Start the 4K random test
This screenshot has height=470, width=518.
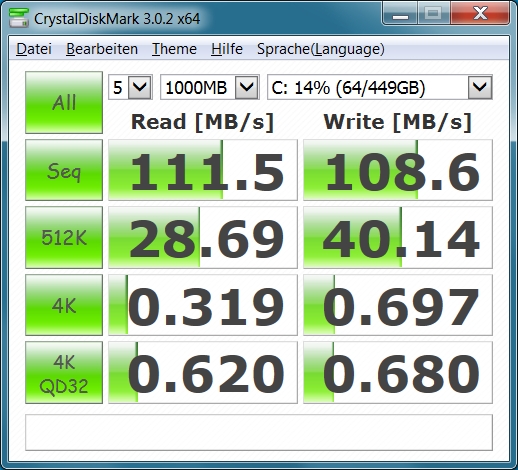pos(64,305)
